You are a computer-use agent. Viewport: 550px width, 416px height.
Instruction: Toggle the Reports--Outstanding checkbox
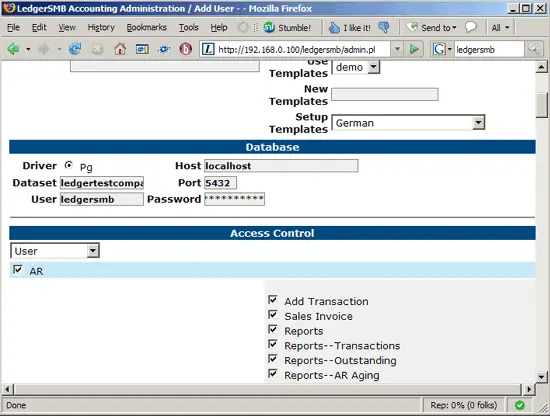273,359
